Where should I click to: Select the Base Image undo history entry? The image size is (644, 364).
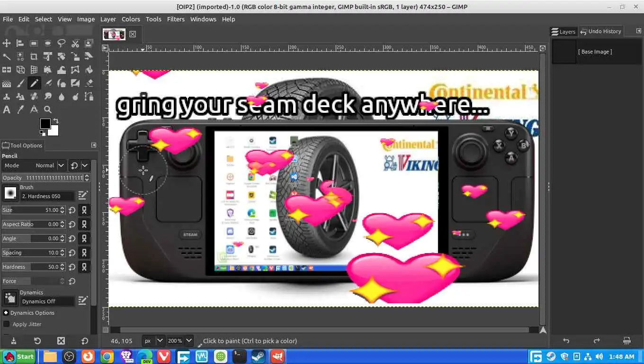pos(597,52)
